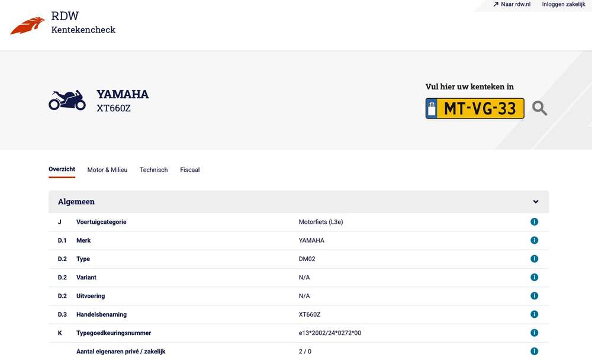Select the Overzicht tab
The image size is (592, 364).
(x=62, y=169)
